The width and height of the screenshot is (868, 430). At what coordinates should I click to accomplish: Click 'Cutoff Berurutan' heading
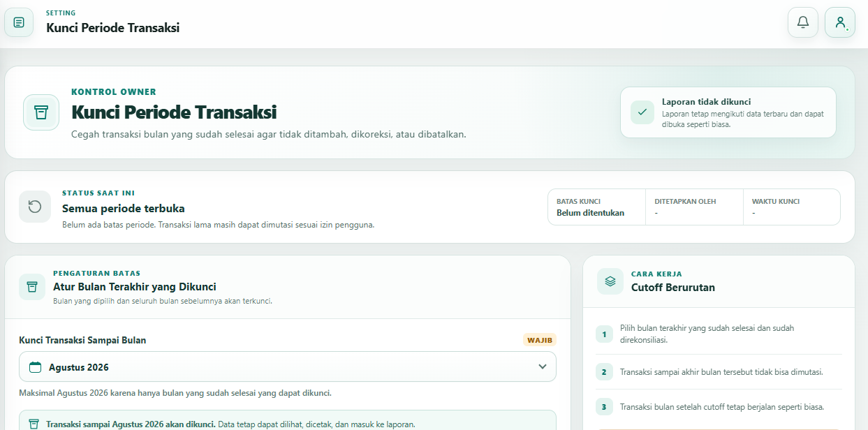click(x=673, y=287)
